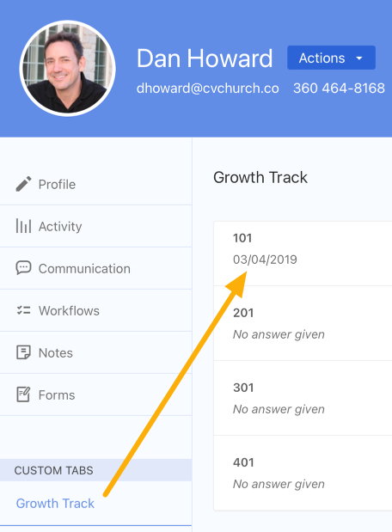The height and width of the screenshot is (532, 392).
Task: Click the speech bubble icon beside Communication
Action: coord(23,268)
